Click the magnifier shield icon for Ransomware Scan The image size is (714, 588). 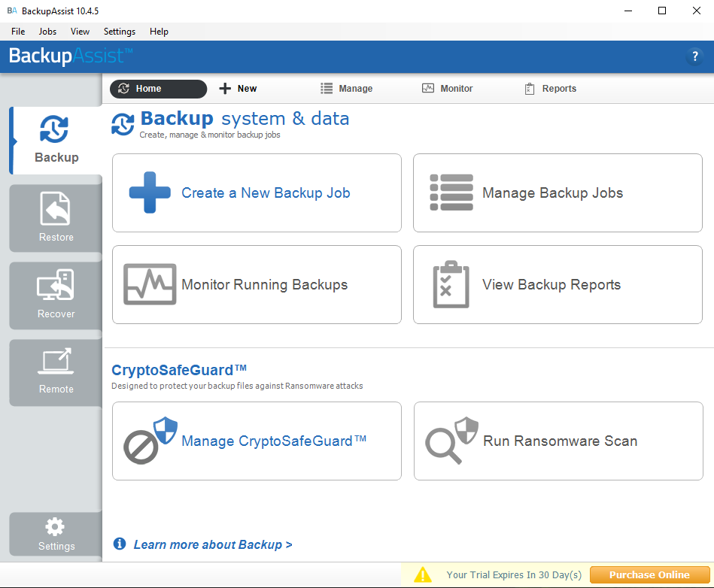(451, 440)
